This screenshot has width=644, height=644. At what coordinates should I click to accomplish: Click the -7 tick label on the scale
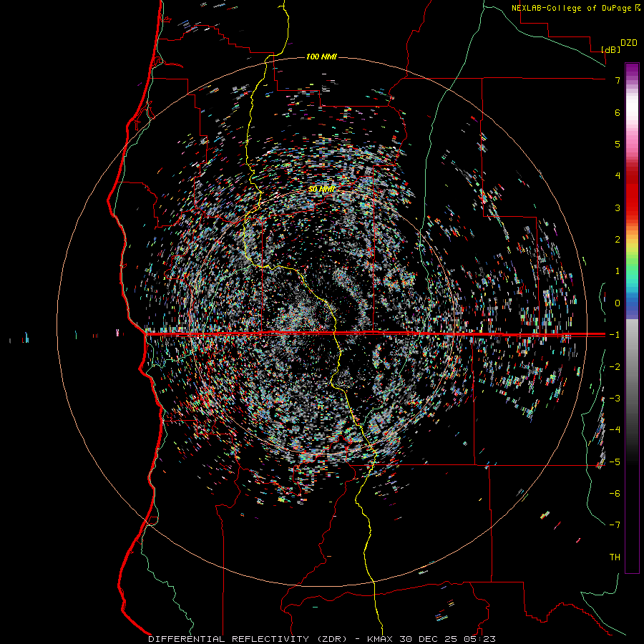615,525
